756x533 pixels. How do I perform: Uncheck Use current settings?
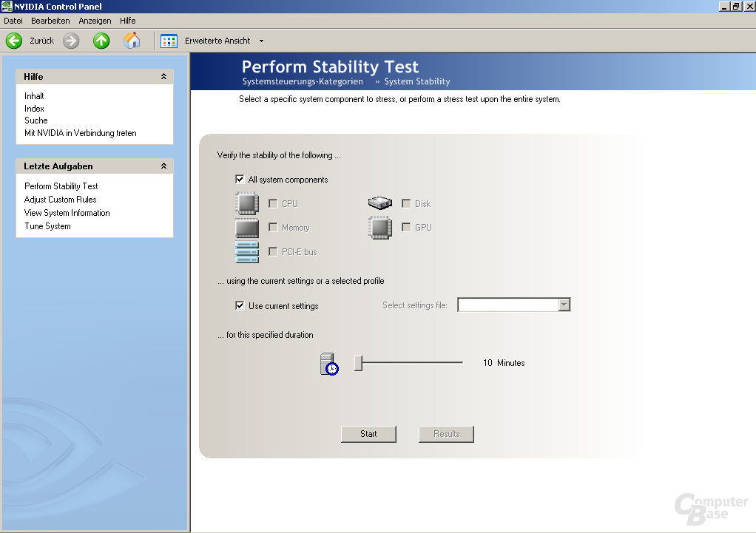click(240, 305)
